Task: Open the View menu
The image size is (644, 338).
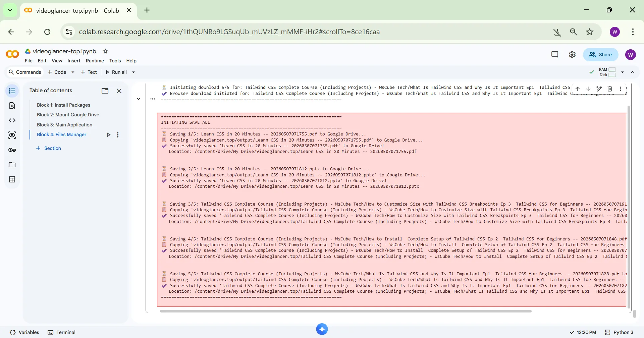Action: point(57,61)
